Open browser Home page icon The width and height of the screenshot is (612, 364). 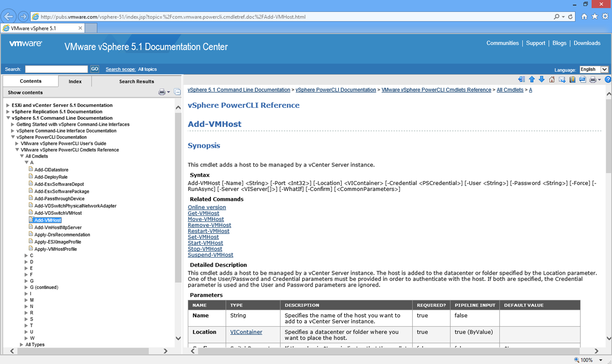click(584, 17)
